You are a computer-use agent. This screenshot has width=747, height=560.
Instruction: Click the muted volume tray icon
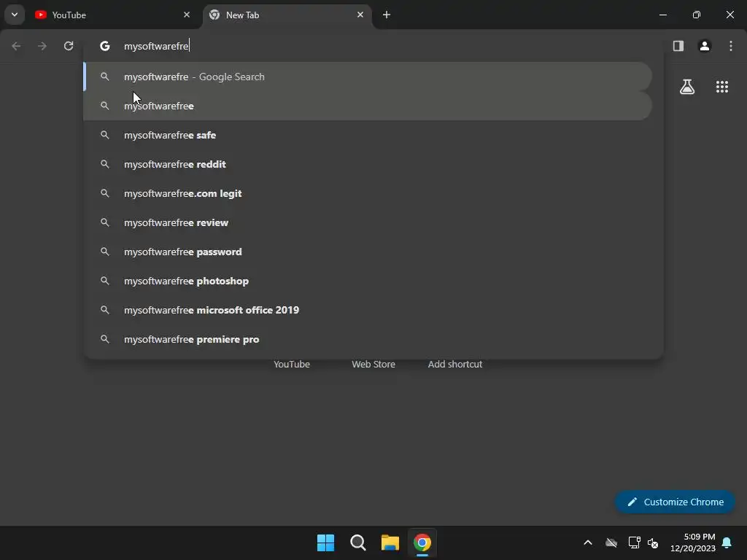click(653, 542)
